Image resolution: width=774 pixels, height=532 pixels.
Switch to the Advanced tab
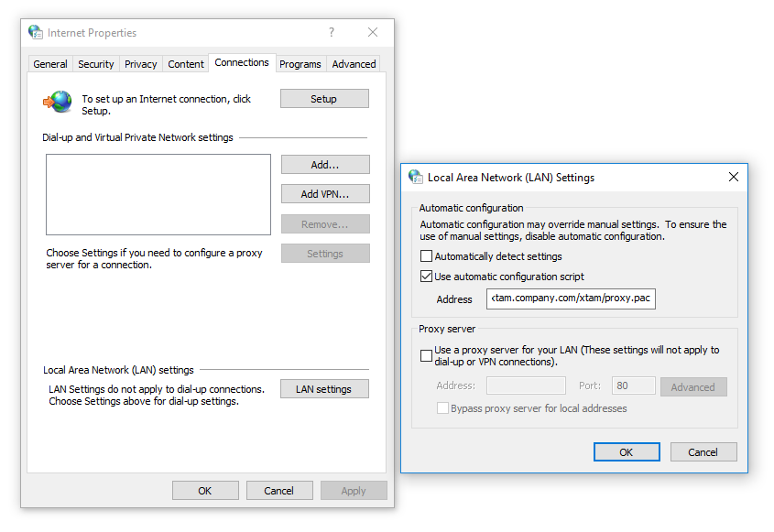click(354, 63)
